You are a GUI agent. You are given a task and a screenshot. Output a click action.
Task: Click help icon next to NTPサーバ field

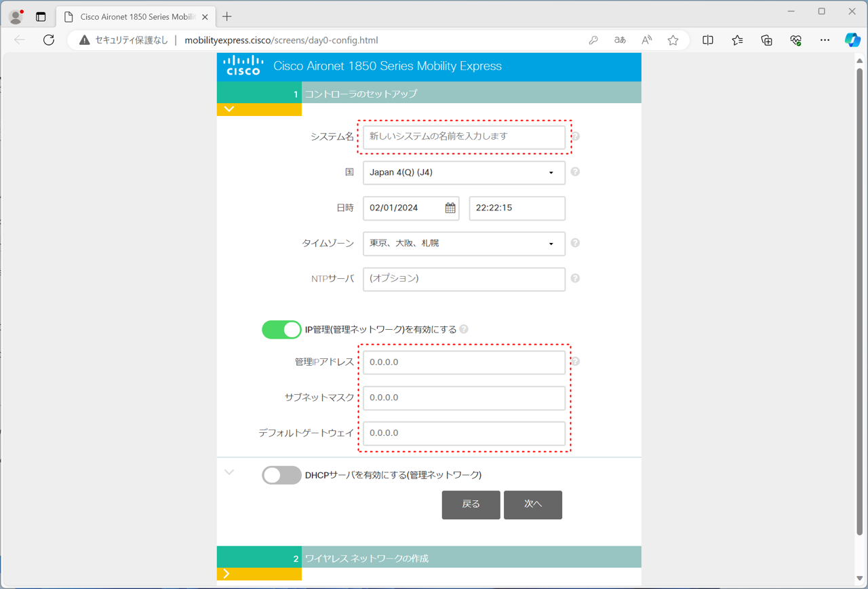click(x=575, y=278)
